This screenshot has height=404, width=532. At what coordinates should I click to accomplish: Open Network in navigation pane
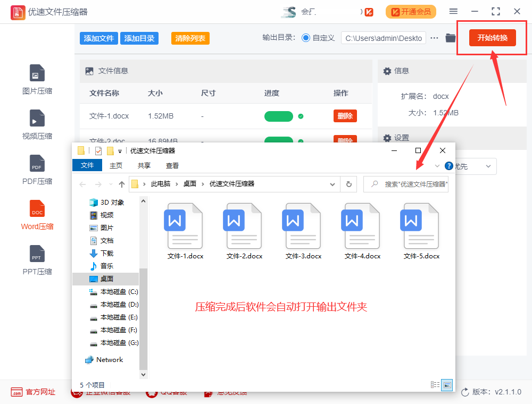[x=104, y=359]
